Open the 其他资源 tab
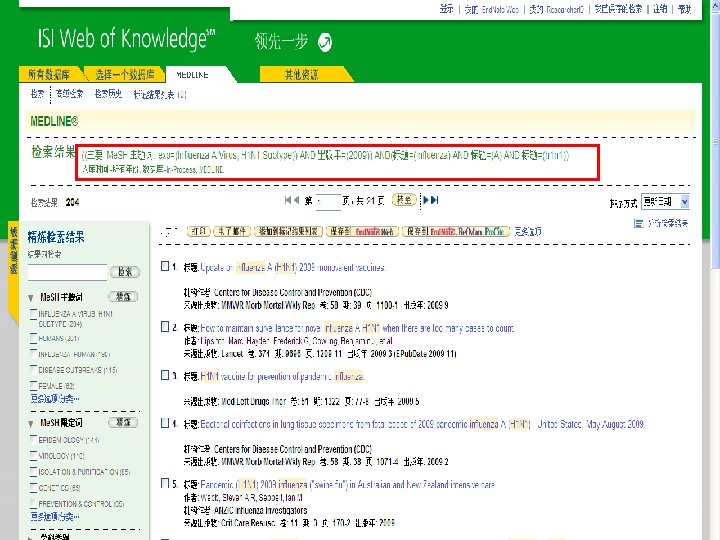The width and height of the screenshot is (720, 540). (x=302, y=74)
